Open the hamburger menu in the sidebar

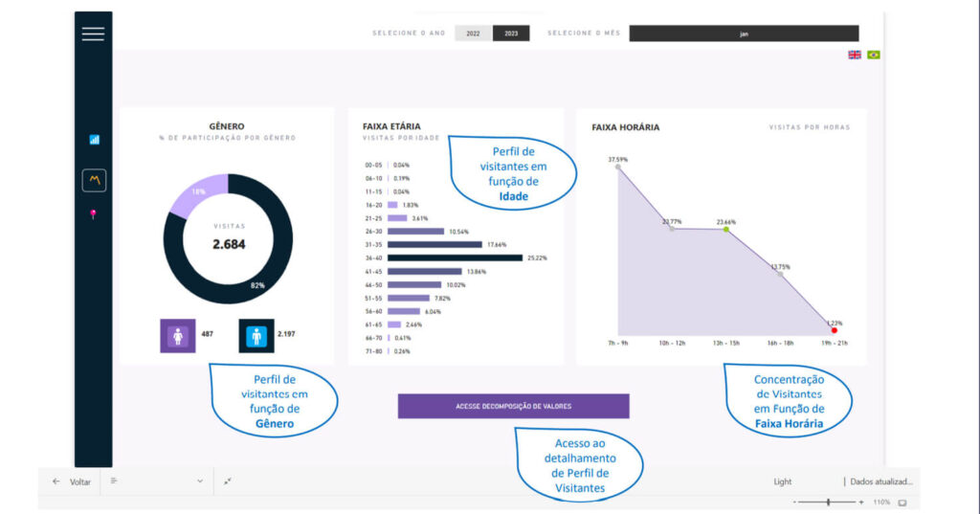93,34
